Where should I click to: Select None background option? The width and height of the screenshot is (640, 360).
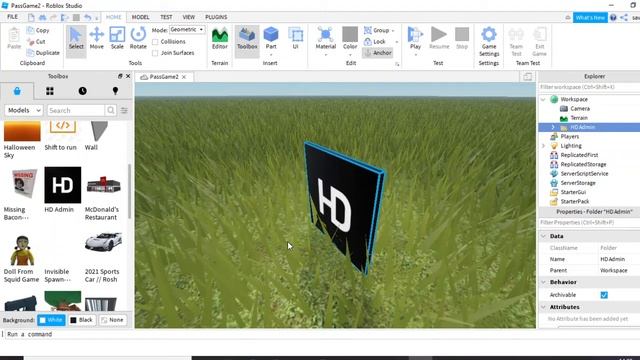pyautogui.click(x=112, y=320)
